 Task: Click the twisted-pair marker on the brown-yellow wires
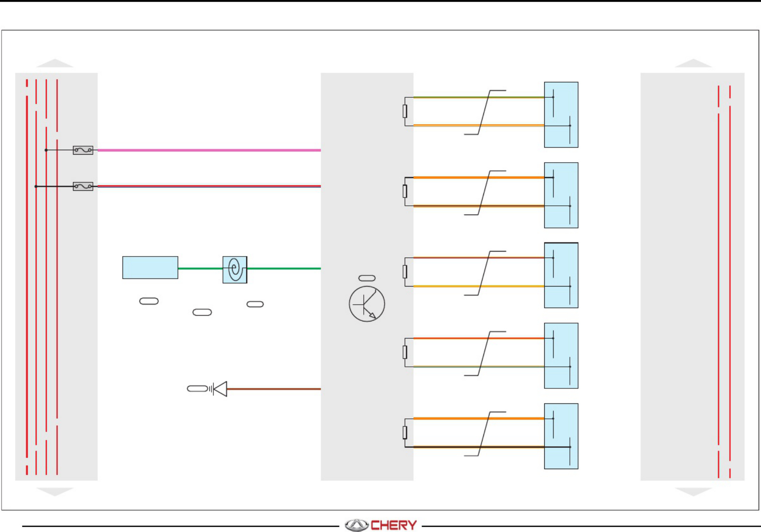point(485,273)
